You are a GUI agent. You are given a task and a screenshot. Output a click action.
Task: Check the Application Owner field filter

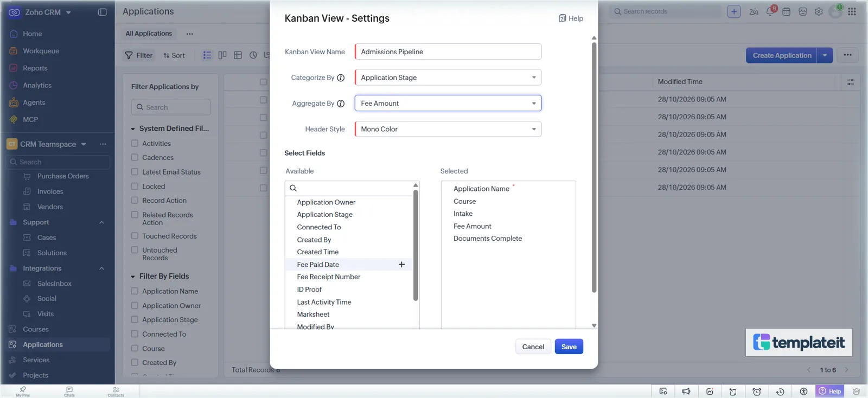135,306
